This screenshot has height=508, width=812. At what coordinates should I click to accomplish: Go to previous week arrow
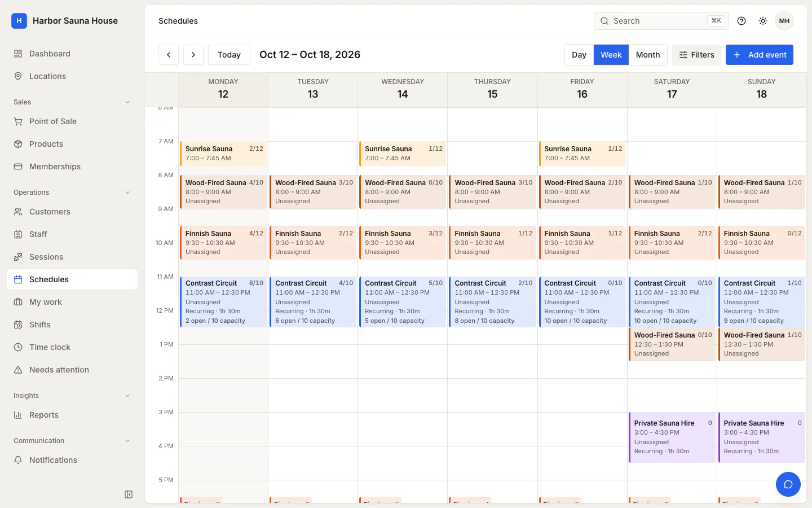(x=169, y=55)
